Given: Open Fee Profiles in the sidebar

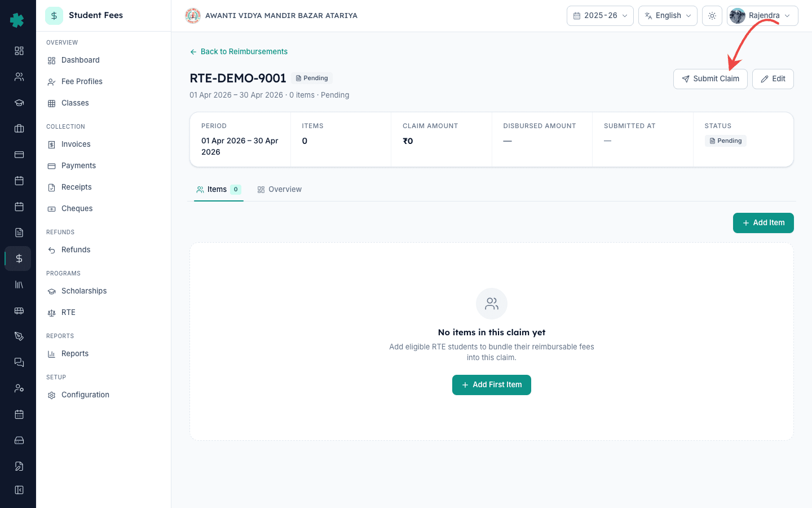Looking at the screenshot, I should pos(103,82).
